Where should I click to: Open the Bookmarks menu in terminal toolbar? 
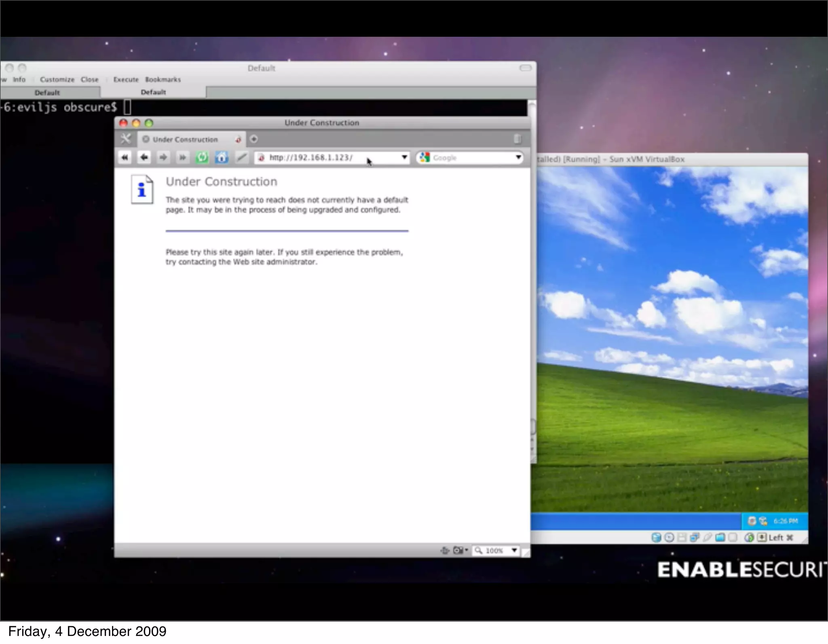[163, 80]
